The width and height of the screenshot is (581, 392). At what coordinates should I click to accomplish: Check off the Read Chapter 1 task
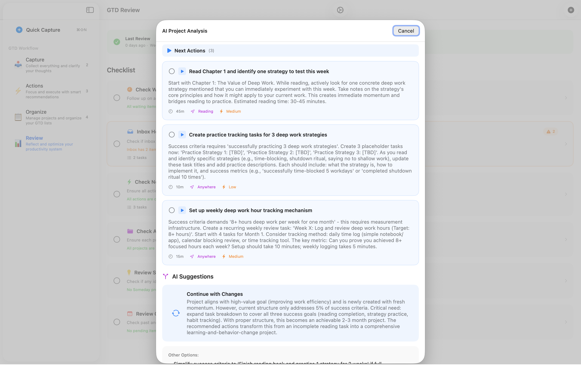[x=172, y=71]
